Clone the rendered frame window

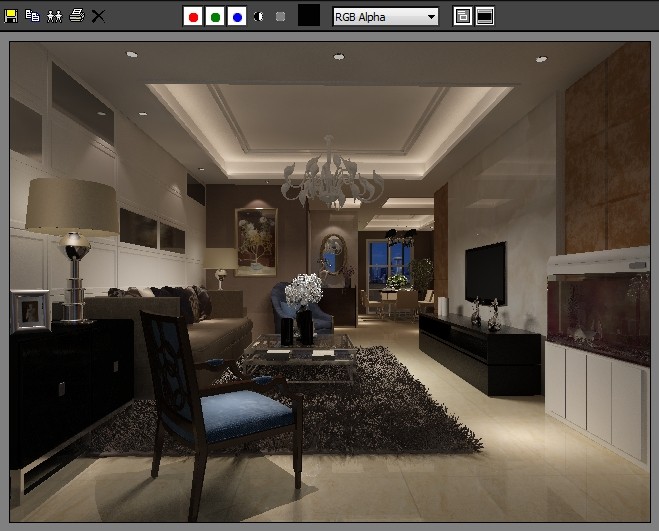coord(55,16)
